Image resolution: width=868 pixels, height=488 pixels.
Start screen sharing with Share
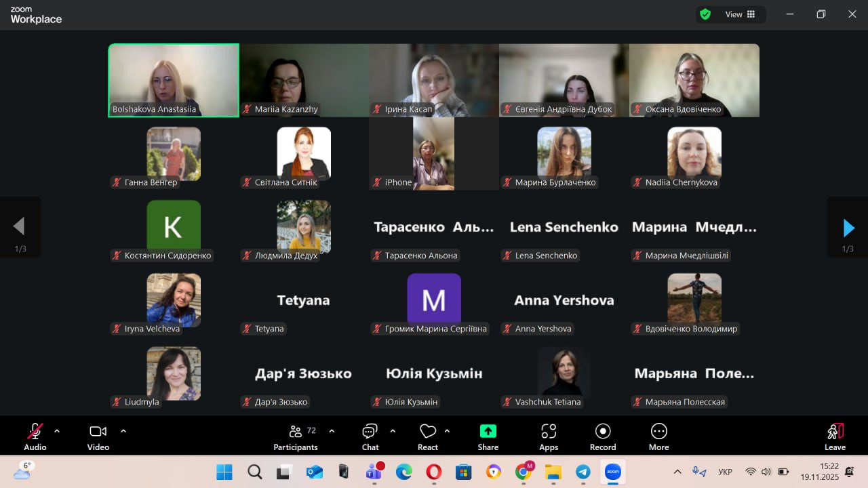pyautogui.click(x=488, y=436)
